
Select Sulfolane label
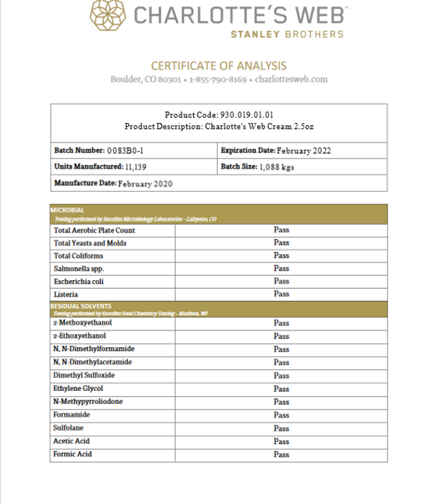68,428
